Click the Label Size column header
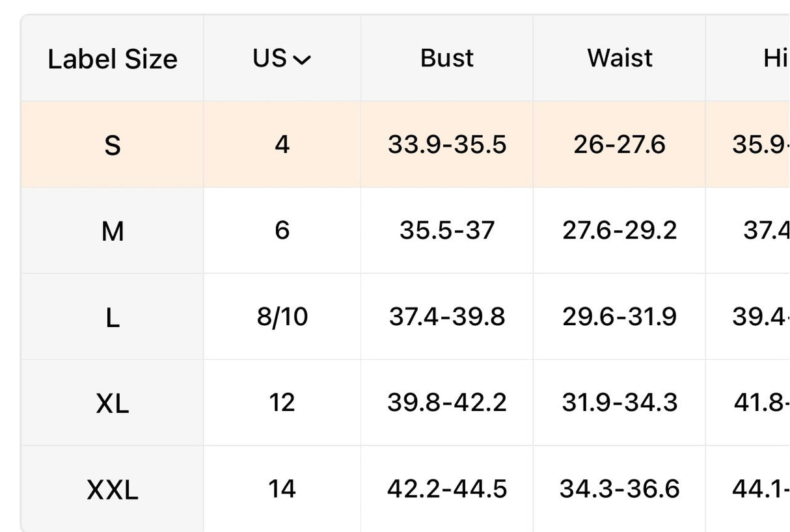The width and height of the screenshot is (790, 532). click(x=113, y=59)
